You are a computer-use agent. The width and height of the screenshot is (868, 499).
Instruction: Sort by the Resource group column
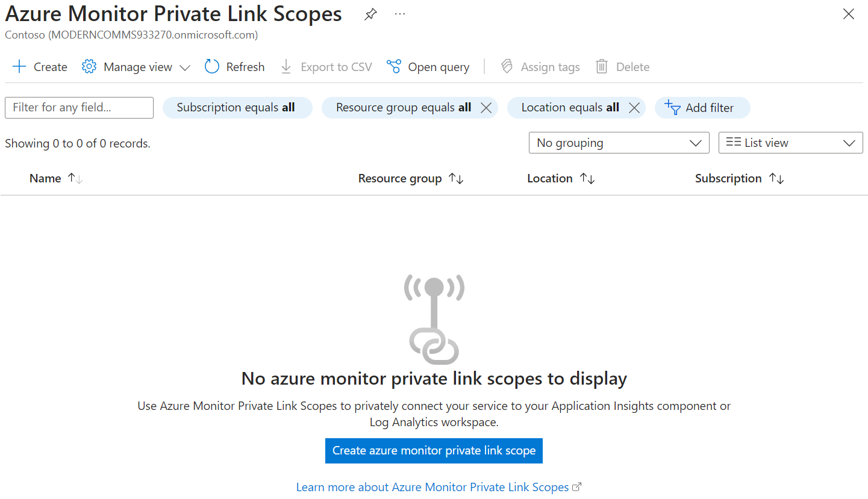click(x=411, y=178)
